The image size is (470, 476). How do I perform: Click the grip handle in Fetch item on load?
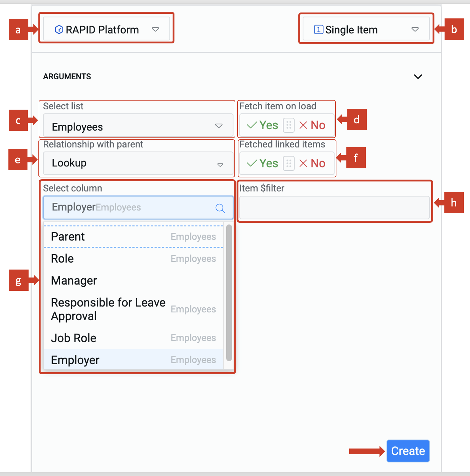289,125
